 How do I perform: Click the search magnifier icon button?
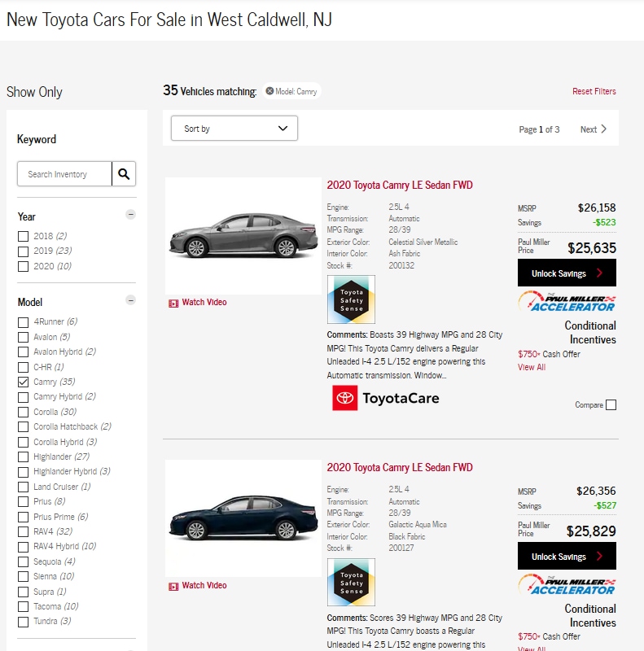click(124, 174)
